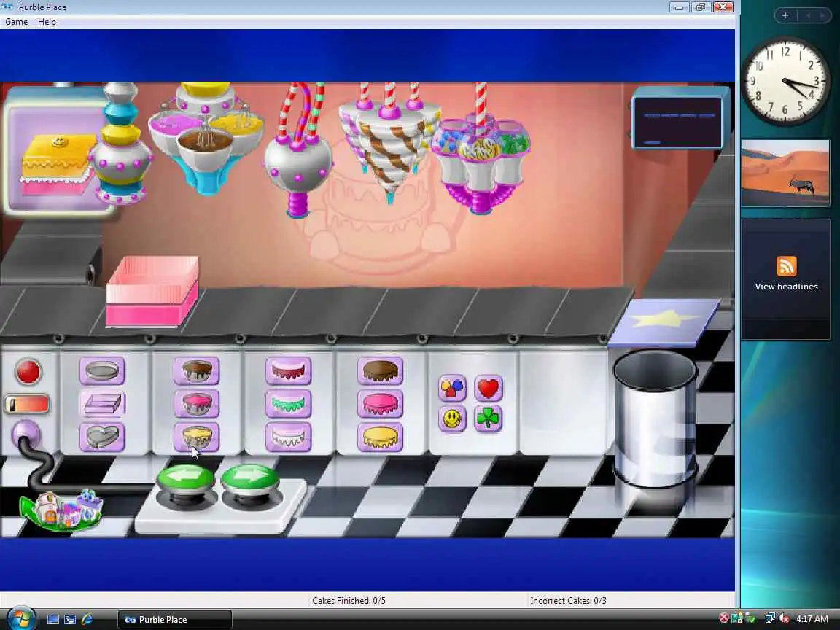The image size is (840, 630).
Task: Pick the red filling icing button
Action: pyautogui.click(x=288, y=370)
